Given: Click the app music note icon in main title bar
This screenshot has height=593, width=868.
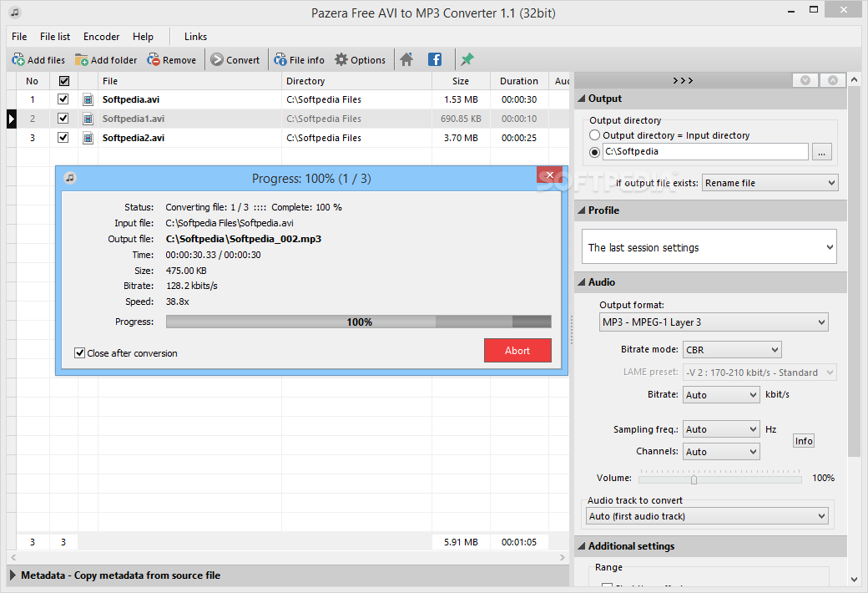Looking at the screenshot, I should click(16, 13).
